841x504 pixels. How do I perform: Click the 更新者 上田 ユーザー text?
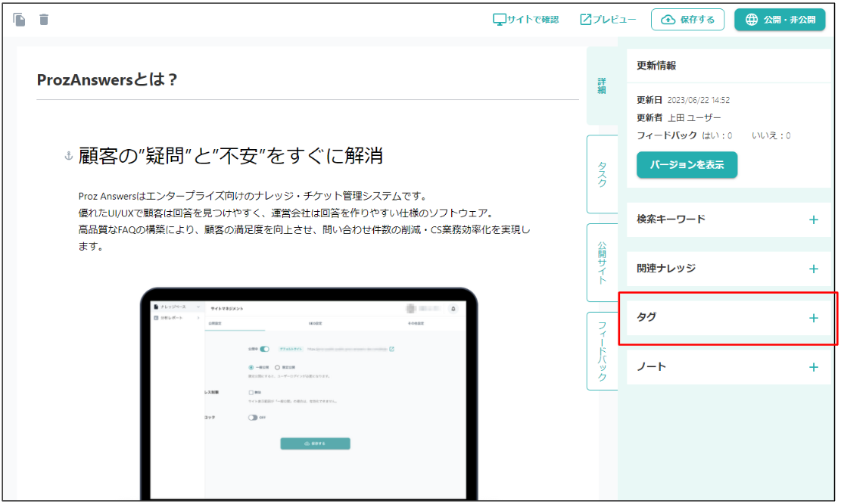(679, 118)
